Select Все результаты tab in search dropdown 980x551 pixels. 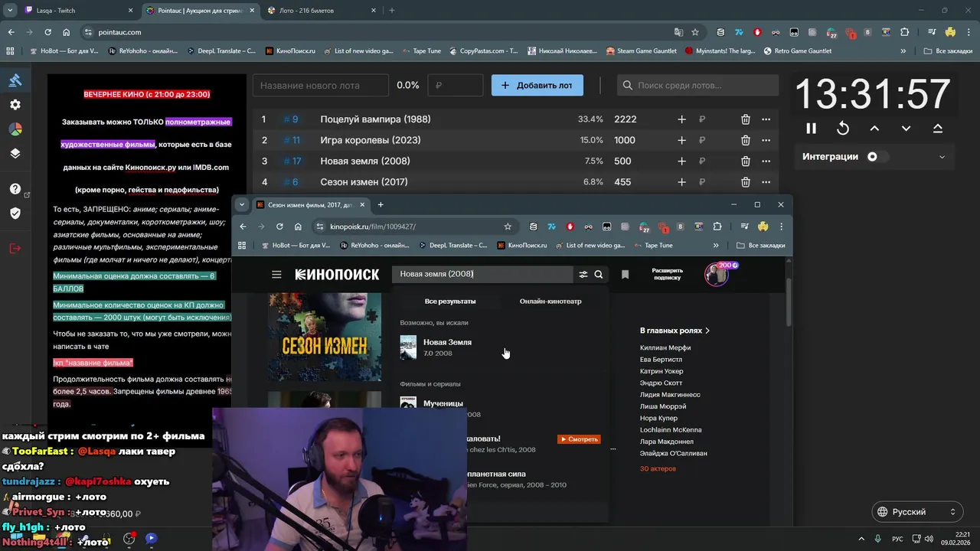[x=450, y=302]
